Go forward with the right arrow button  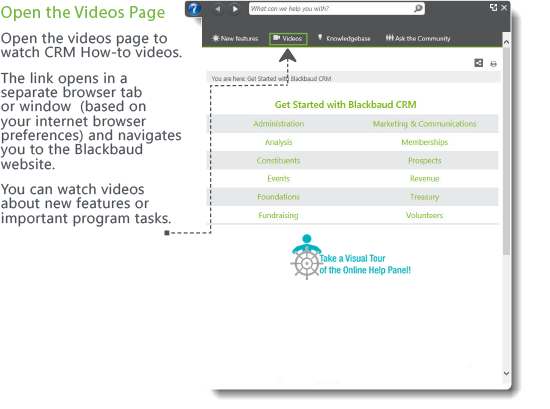point(235,8)
